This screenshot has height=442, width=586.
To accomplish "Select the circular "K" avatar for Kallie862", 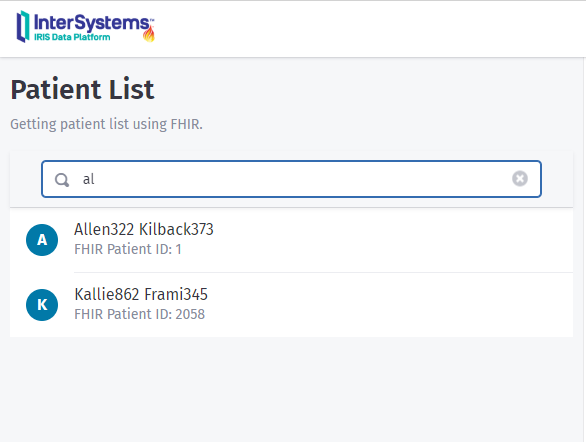I will click(x=42, y=305).
